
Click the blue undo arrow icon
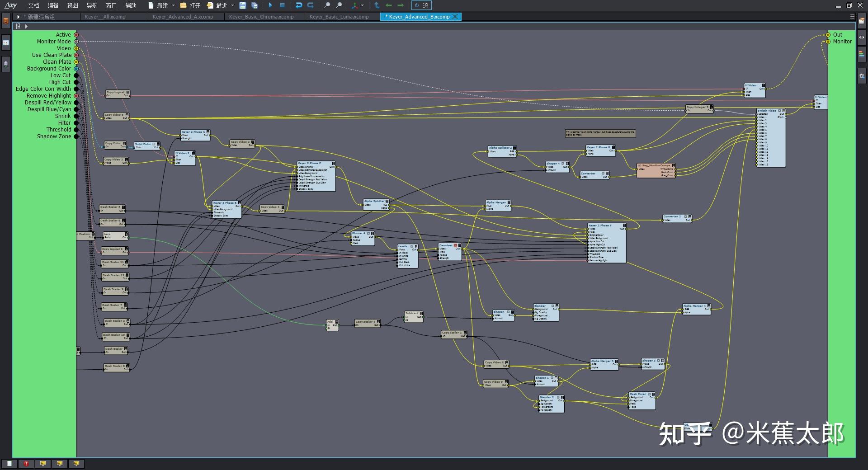point(298,5)
